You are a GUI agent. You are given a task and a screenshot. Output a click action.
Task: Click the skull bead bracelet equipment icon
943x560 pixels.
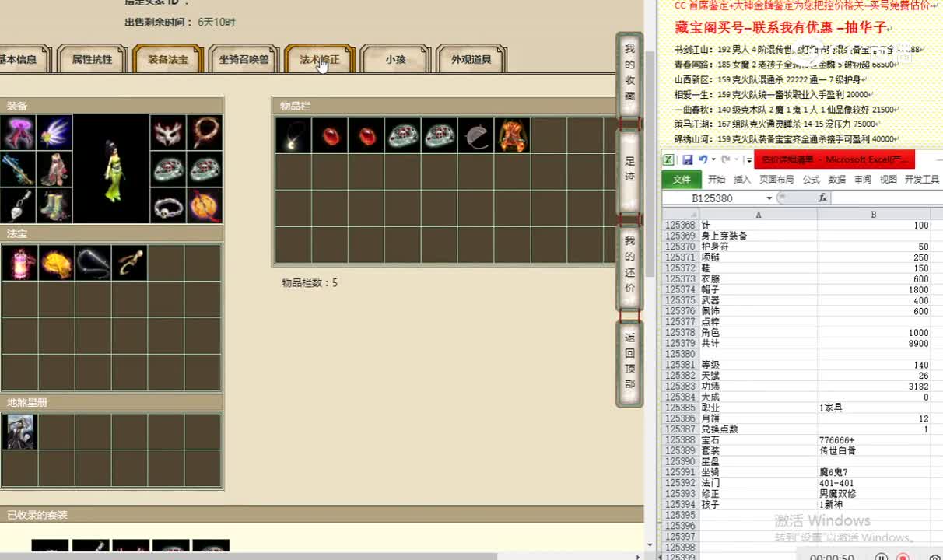point(168,205)
